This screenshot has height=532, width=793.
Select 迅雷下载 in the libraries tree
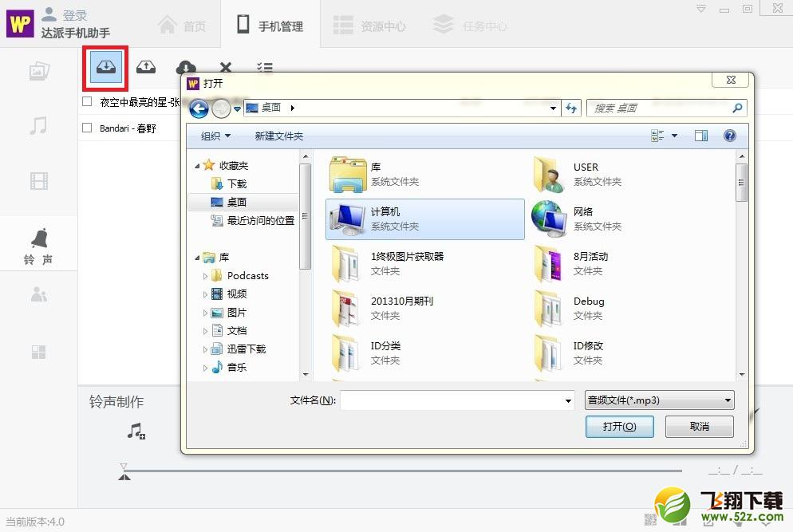pos(239,349)
